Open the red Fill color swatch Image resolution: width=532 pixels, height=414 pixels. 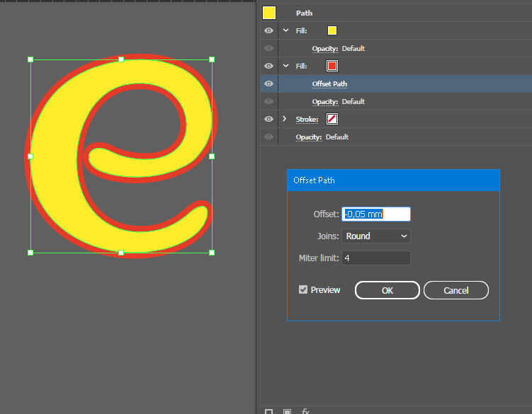(332, 66)
